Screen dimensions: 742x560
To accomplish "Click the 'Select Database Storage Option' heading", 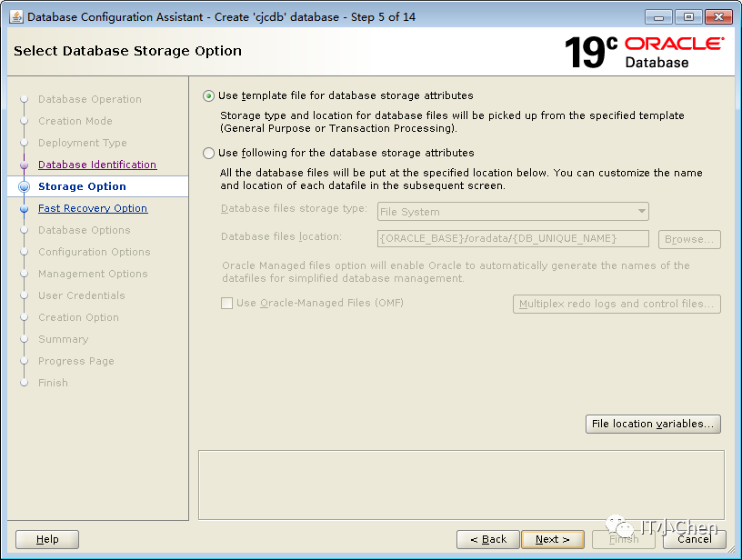I will (128, 51).
